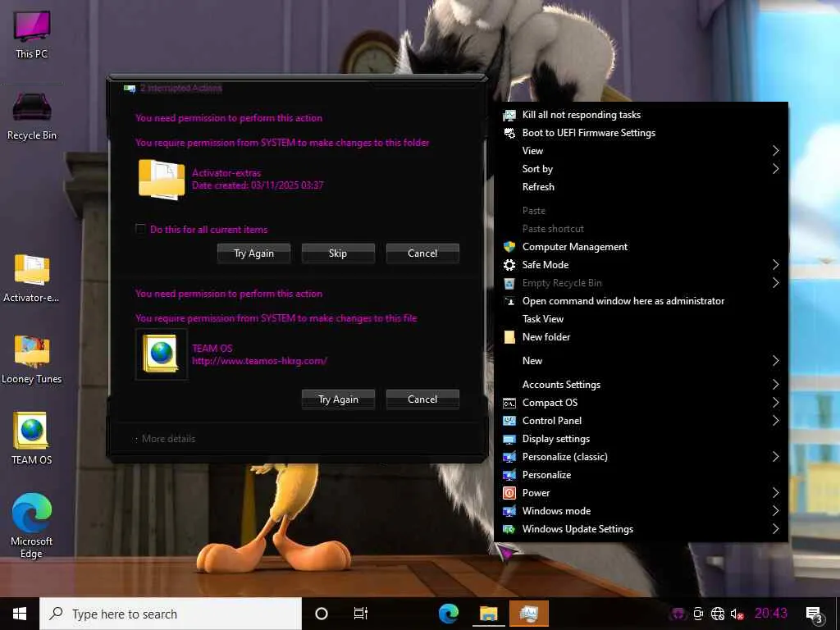Image resolution: width=840 pixels, height=630 pixels.
Task: Select the Recycle Bin desktop icon
Action: click(32, 116)
